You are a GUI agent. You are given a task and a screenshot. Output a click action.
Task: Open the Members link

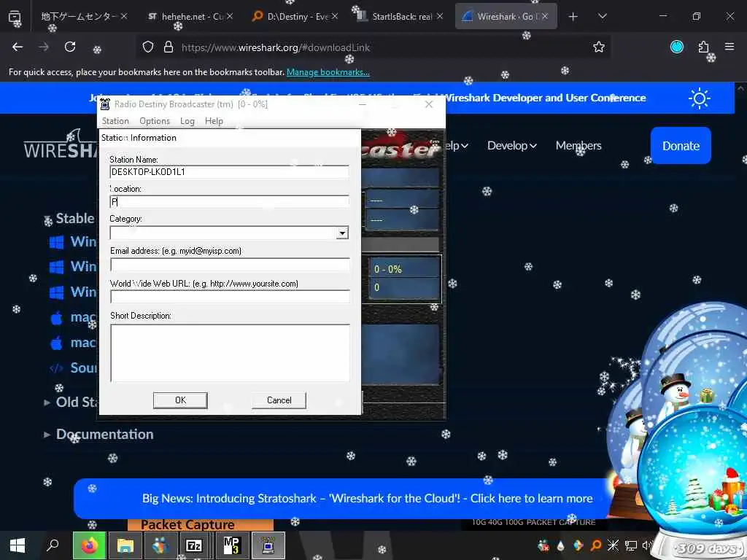coord(578,146)
